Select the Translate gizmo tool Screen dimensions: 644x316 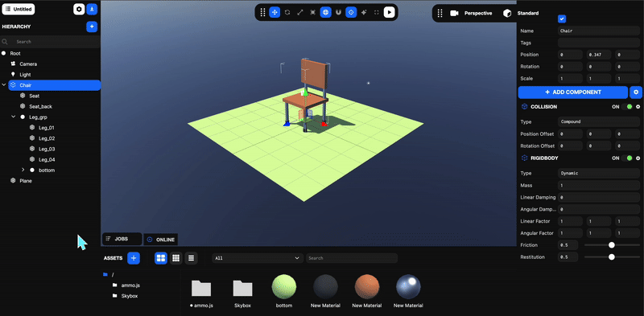[x=275, y=12]
